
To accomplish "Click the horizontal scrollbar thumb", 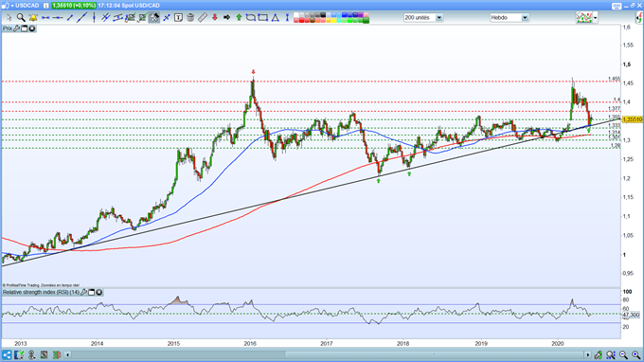I will pos(435,354).
